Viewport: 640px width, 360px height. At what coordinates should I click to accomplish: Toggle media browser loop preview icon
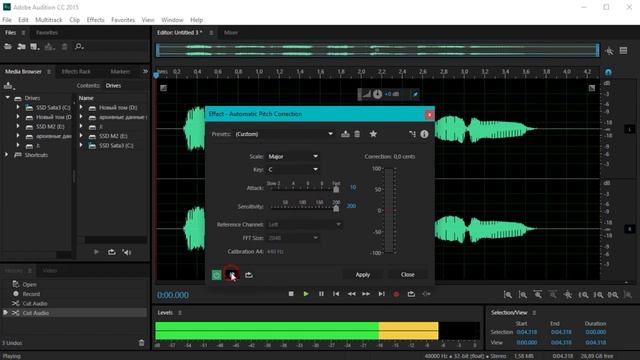click(111, 252)
